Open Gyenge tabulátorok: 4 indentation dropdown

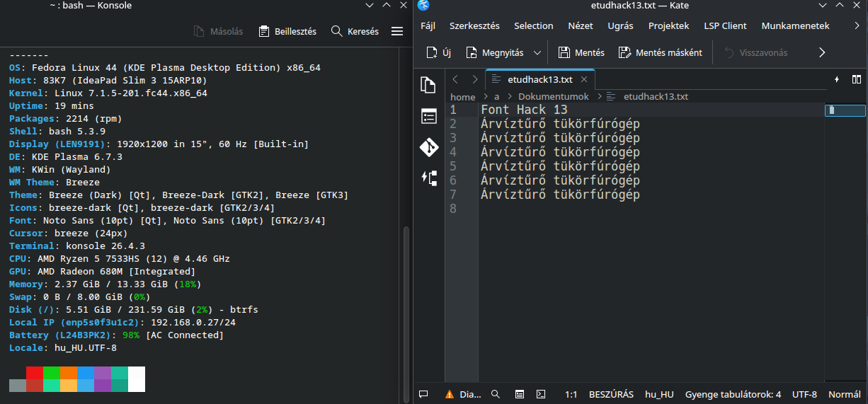(x=733, y=394)
